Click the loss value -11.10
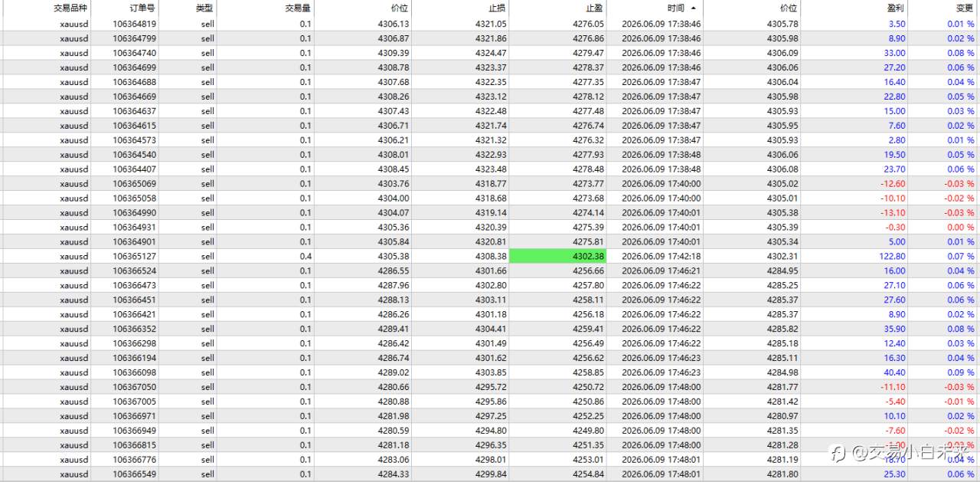This screenshot has height=482, width=980. tap(893, 388)
